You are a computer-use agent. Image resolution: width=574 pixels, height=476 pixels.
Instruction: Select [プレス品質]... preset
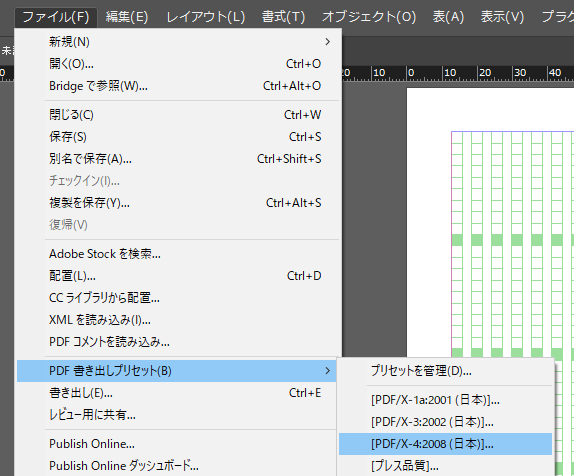(x=445, y=466)
